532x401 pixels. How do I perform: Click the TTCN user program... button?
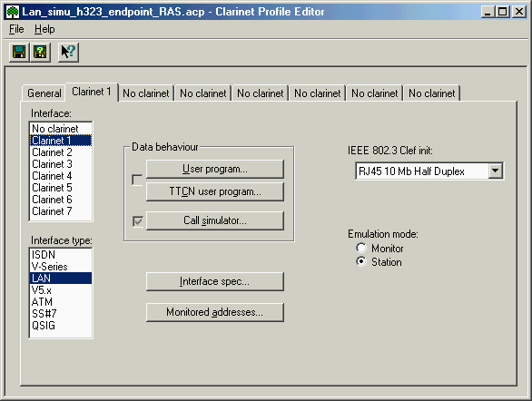215,191
